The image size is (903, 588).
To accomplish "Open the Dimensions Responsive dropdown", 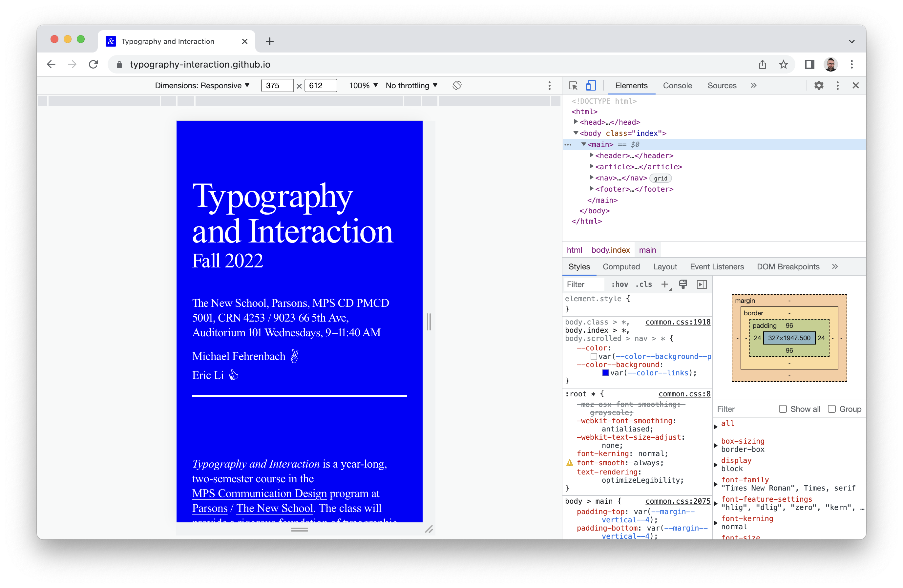I will tap(202, 85).
